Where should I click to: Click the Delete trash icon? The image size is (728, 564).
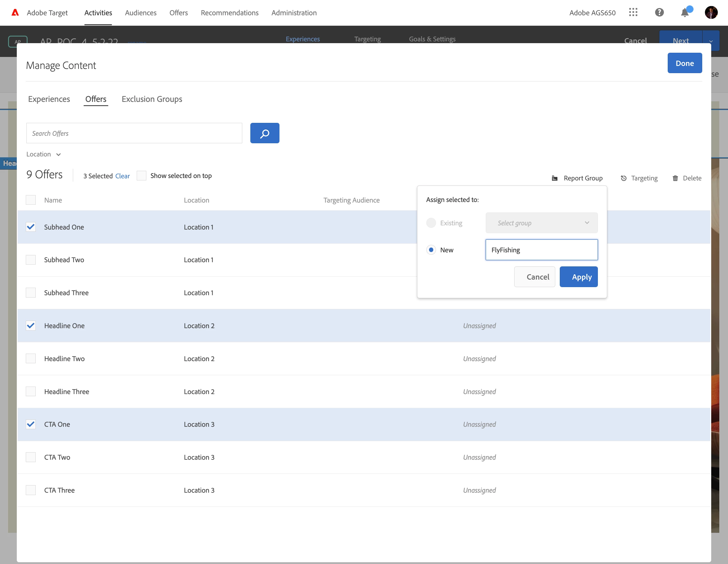675,178
